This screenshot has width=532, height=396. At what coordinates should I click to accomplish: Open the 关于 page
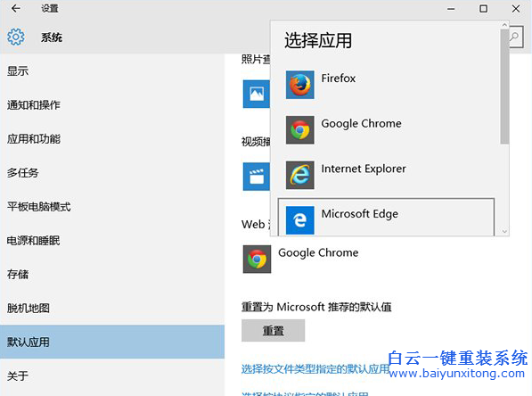pyautogui.click(x=112, y=375)
